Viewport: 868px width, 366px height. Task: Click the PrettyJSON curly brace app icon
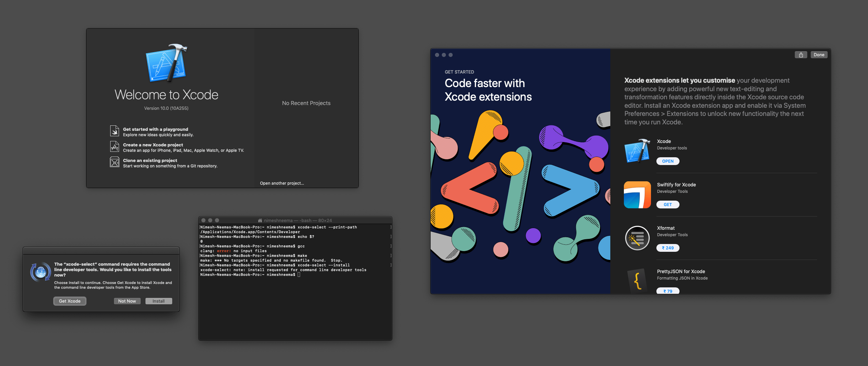pyautogui.click(x=637, y=281)
